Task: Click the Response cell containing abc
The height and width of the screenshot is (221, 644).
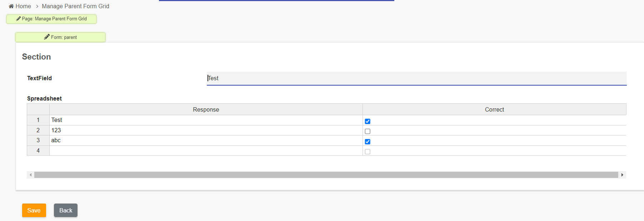Action: (x=206, y=140)
